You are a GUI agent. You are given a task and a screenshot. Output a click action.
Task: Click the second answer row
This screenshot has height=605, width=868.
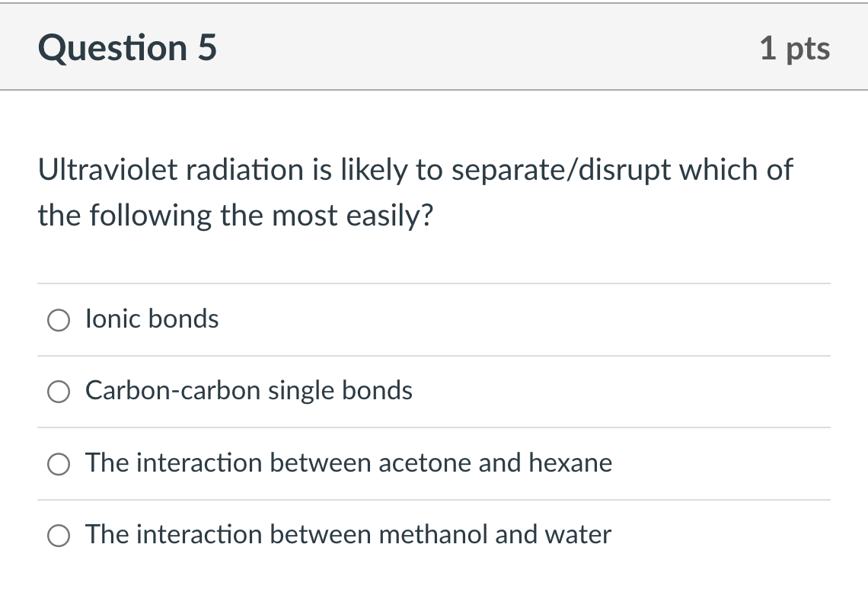[433, 391]
